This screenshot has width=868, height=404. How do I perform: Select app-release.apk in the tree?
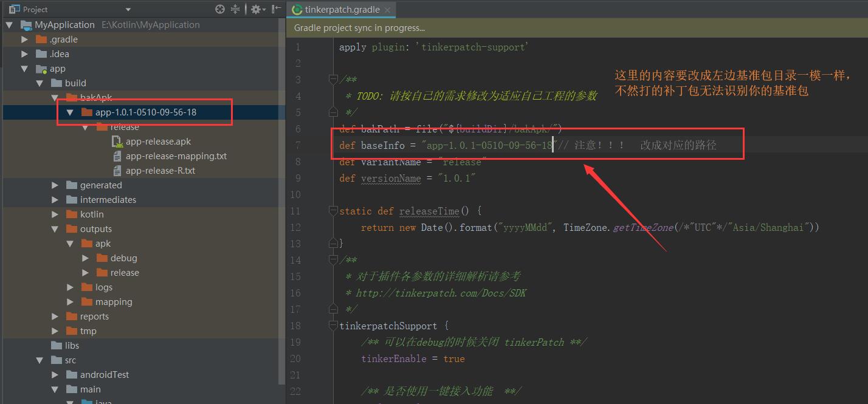tap(158, 142)
